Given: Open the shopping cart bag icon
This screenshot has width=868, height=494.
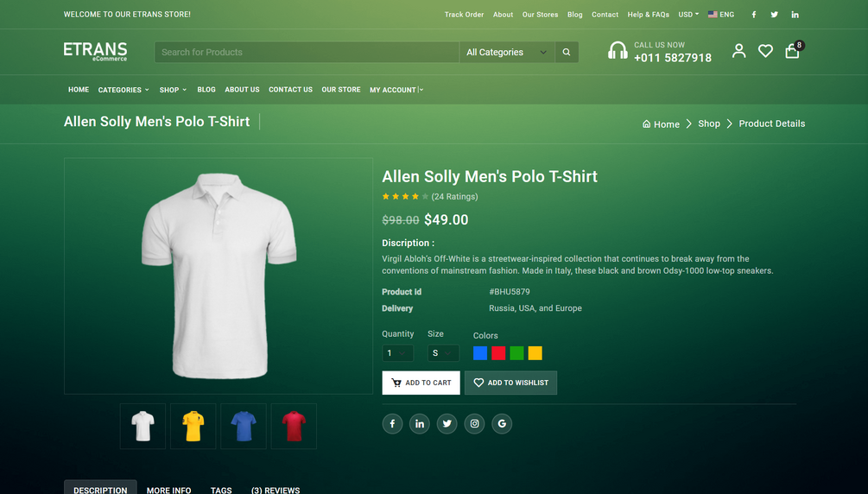Looking at the screenshot, I should [x=792, y=52].
